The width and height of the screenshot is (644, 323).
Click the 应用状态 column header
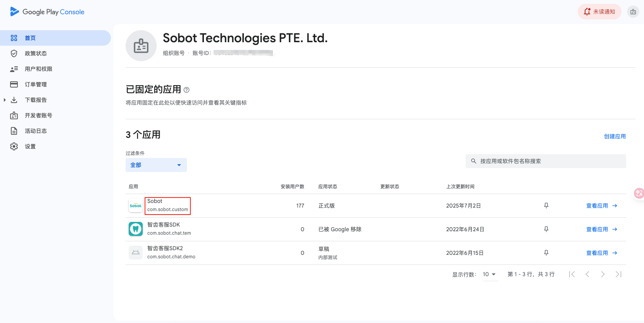328,187
